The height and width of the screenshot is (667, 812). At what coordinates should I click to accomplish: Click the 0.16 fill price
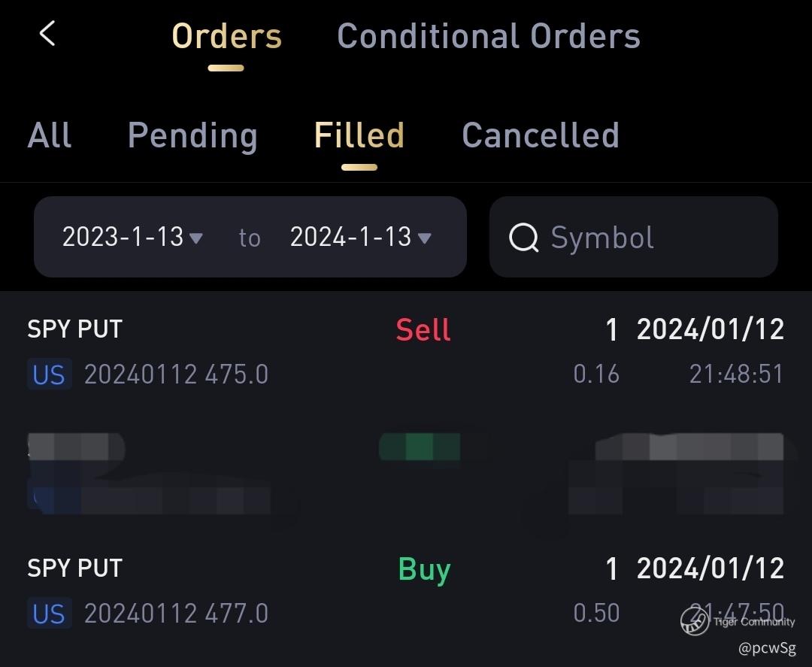(x=596, y=374)
